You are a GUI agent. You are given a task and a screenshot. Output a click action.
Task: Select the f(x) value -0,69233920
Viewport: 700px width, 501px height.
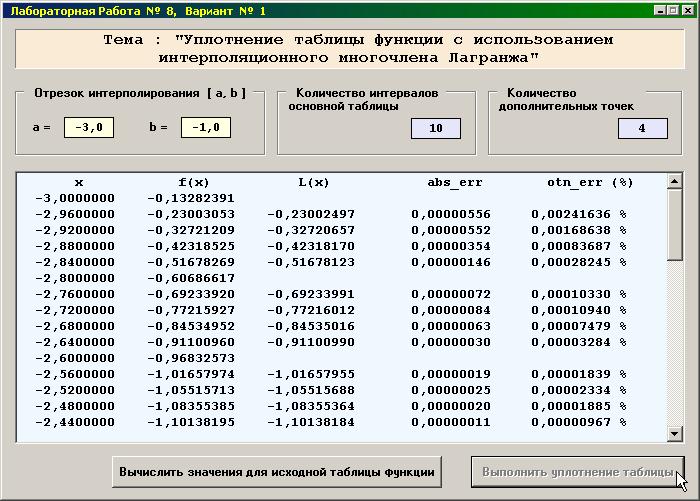pyautogui.click(x=191, y=294)
